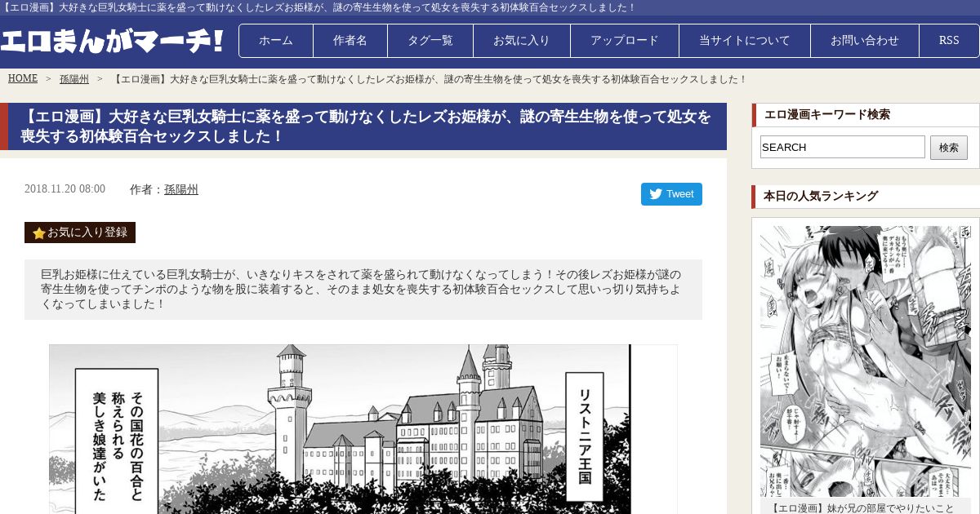This screenshot has width=980, height=514.
Task: Open the first thumbnail in today's ranking
Action: 866,361
